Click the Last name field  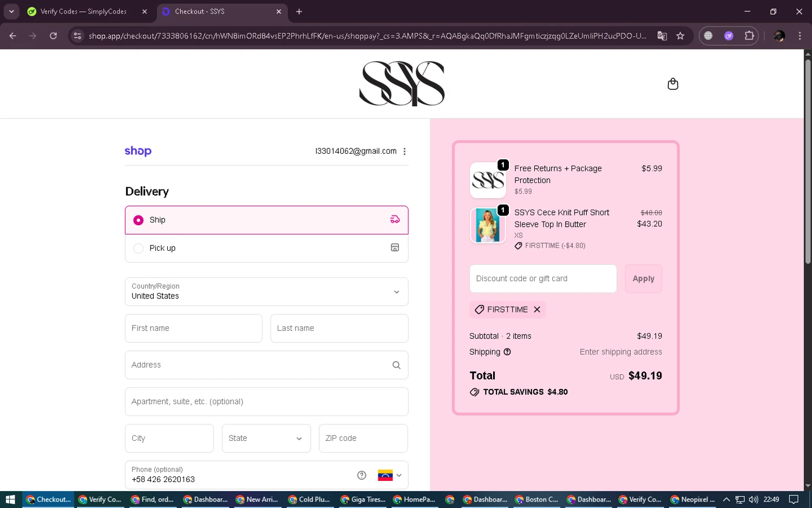(339, 328)
